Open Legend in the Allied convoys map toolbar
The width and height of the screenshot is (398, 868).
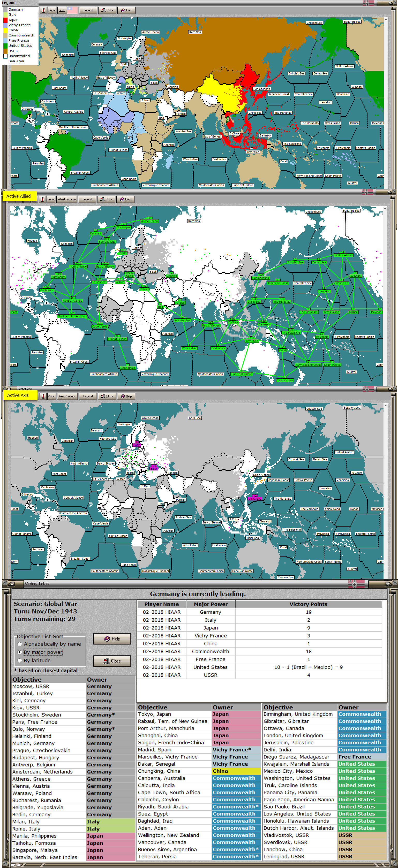87,199
